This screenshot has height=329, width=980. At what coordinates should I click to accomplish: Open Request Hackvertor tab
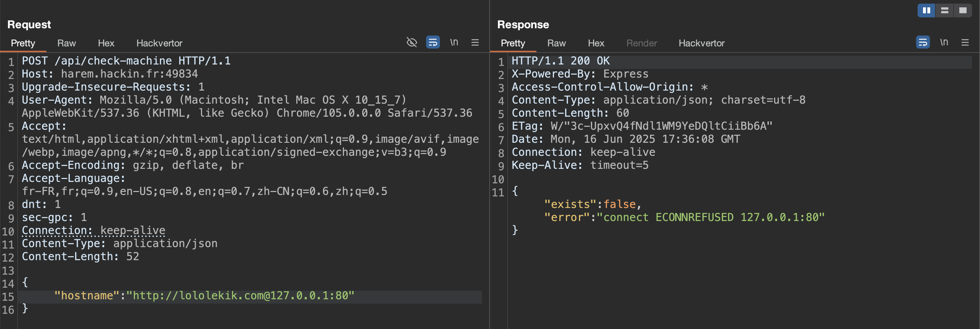click(159, 43)
